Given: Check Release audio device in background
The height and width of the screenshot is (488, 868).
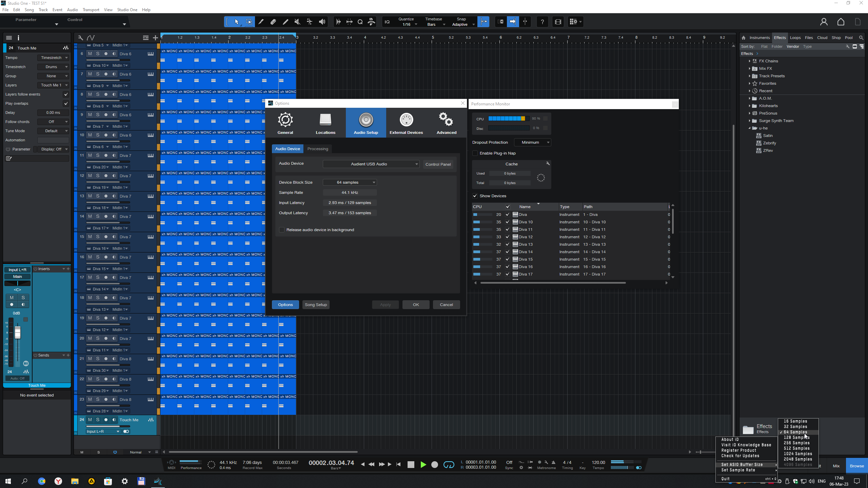Looking at the screenshot, I should [x=282, y=230].
